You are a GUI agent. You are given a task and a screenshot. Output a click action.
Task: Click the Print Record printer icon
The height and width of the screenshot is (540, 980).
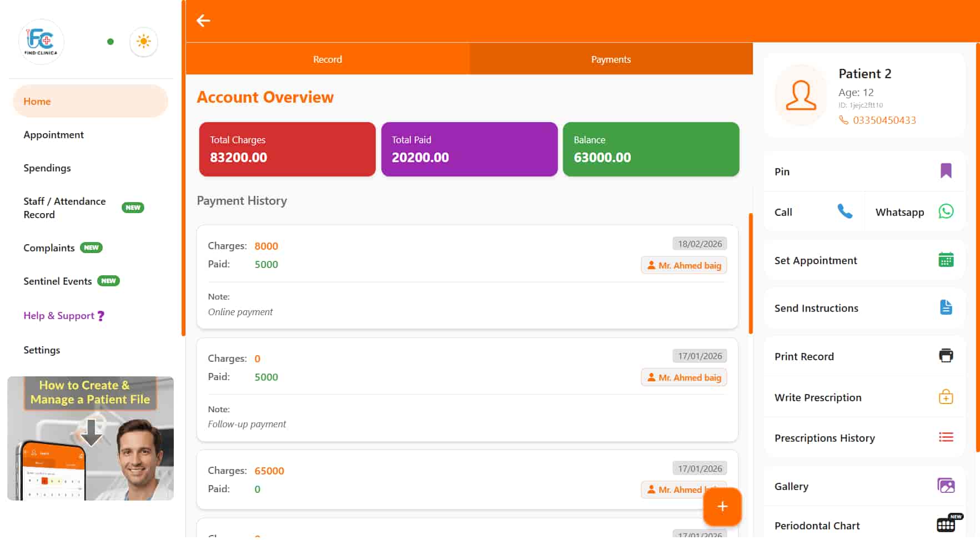click(x=946, y=355)
